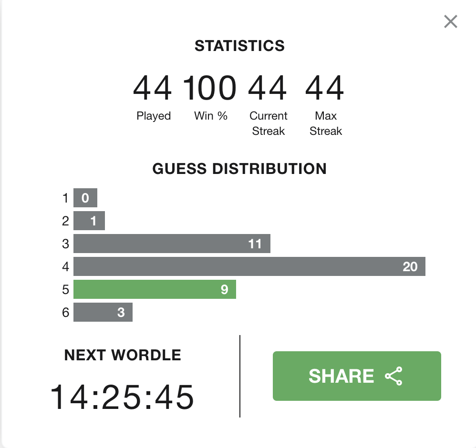Click the GUESS DISTRIBUTION heading

[x=239, y=169]
